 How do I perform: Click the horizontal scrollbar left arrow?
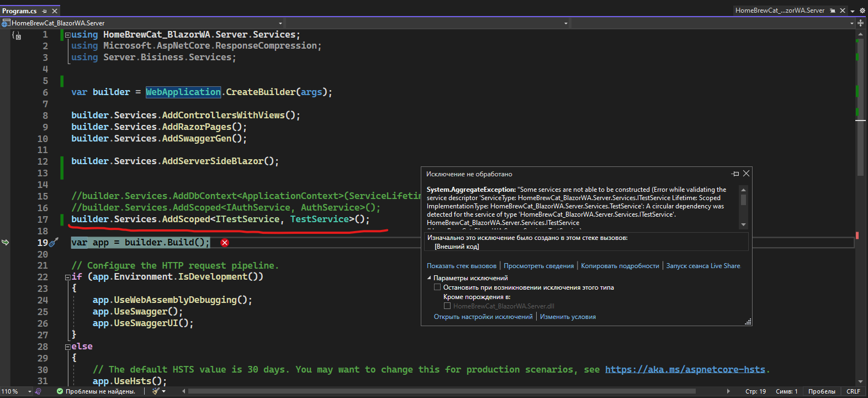[184, 391]
